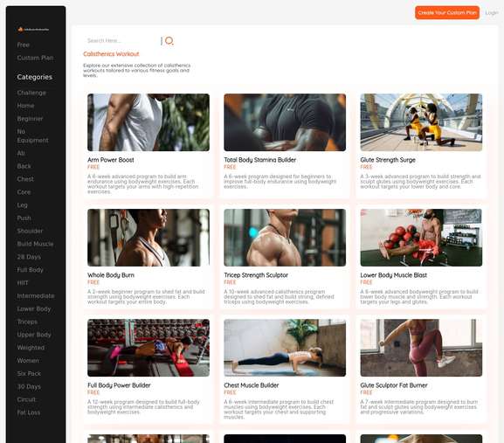Open Whole Body Burn image
Screen dimensions: 504x443
pyautogui.click(x=148, y=238)
